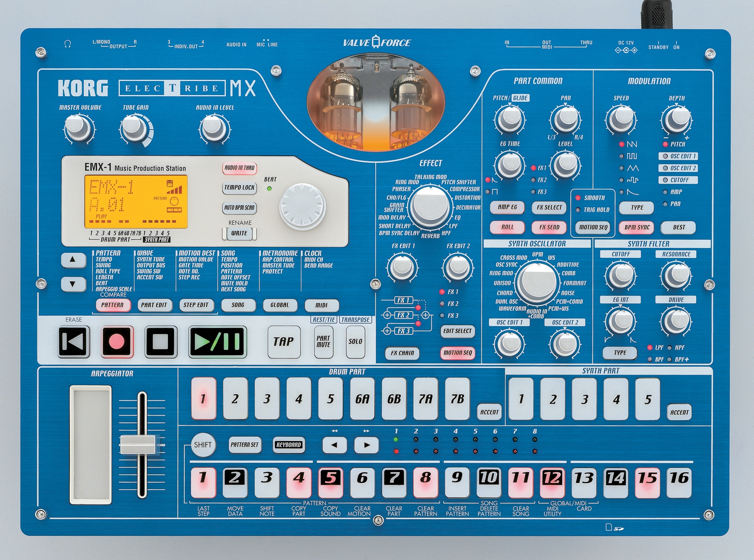Click the right select arrow above step 6
754x560 pixels.
366,445
